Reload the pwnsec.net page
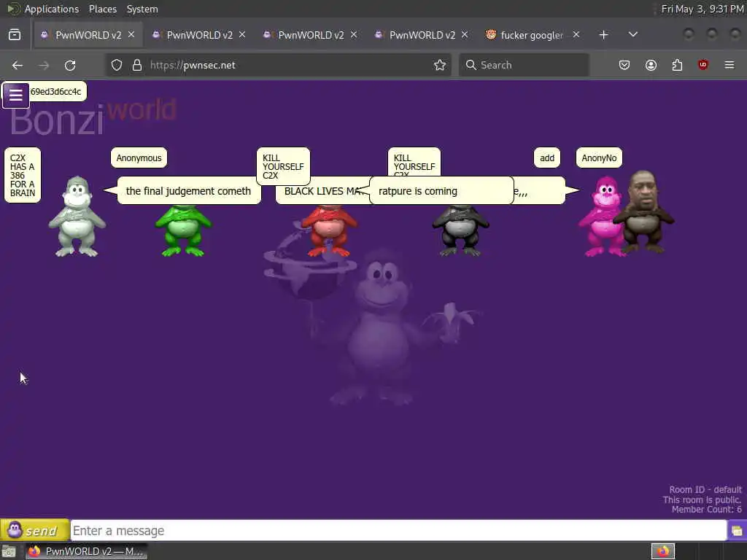 70,65
